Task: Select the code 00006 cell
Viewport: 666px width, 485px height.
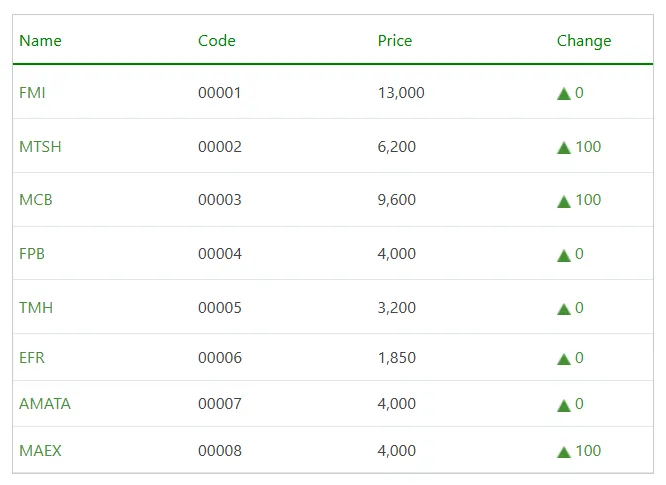Action: [x=220, y=358]
